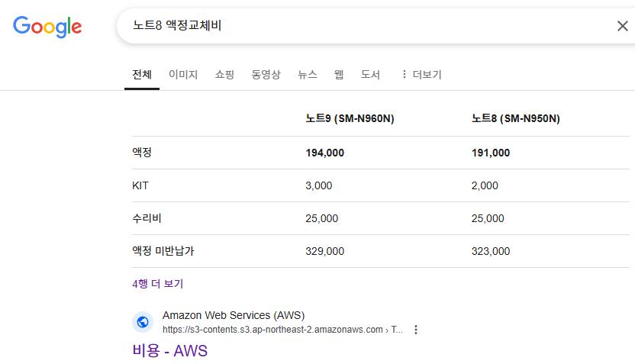Click the 노트8 (SM-N950N) column header
Screen dimensions: 635x364
(516, 118)
